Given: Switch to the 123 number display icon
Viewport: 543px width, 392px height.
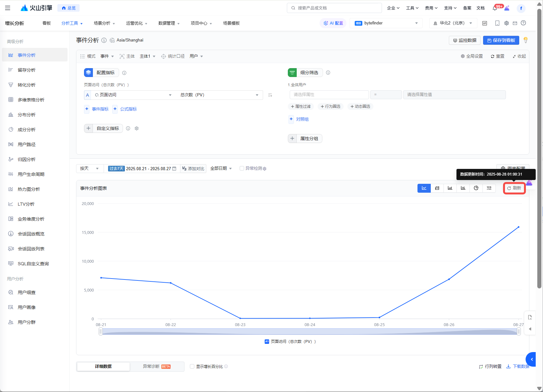Looking at the screenshot, I should (489, 188).
